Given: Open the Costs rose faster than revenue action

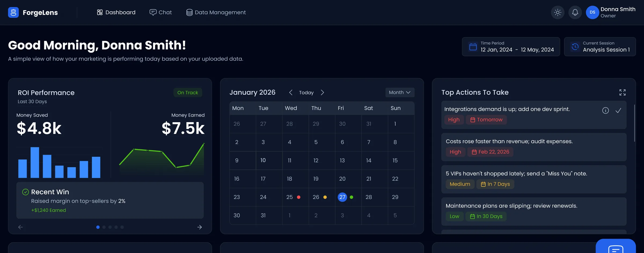Looking at the screenshot, I should (534, 147).
